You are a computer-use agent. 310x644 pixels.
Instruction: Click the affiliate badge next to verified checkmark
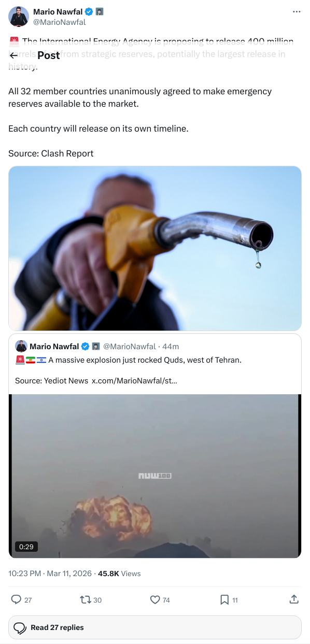pyautogui.click(x=100, y=11)
